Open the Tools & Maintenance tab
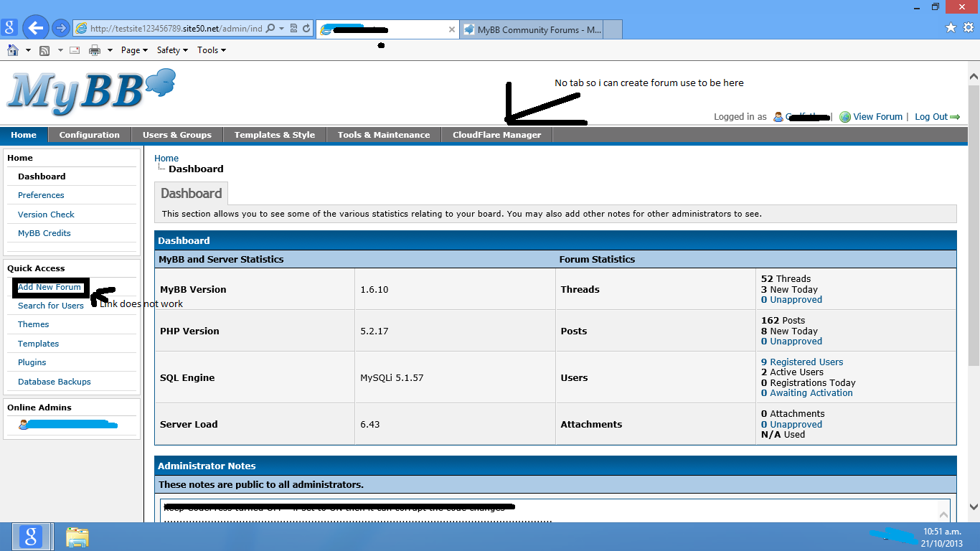Screen dimensions: 980x551 (384, 135)
